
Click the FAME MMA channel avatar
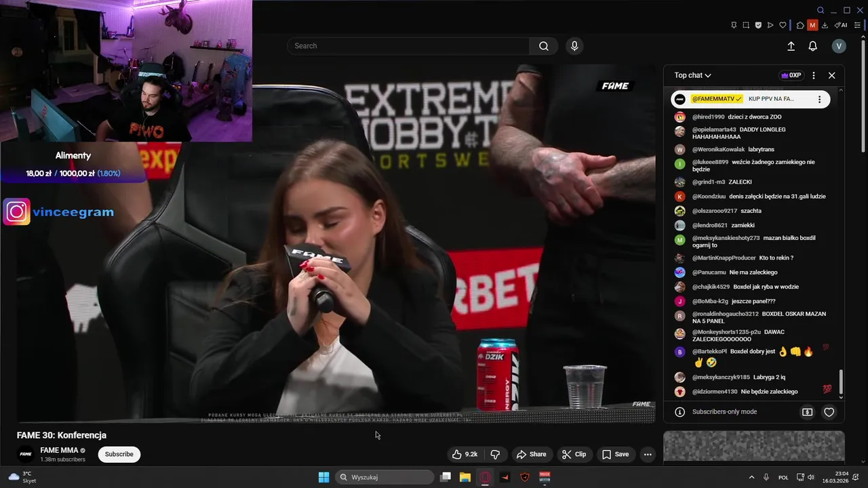(x=26, y=454)
